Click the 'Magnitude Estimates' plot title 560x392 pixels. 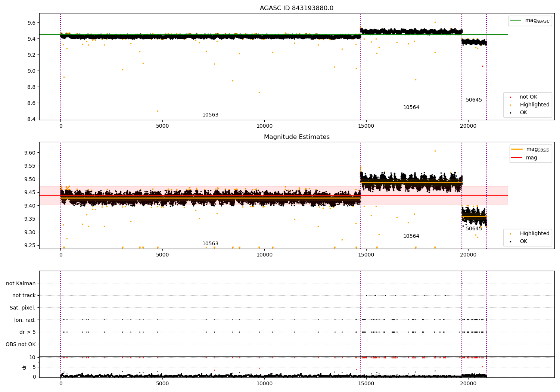[x=296, y=137]
